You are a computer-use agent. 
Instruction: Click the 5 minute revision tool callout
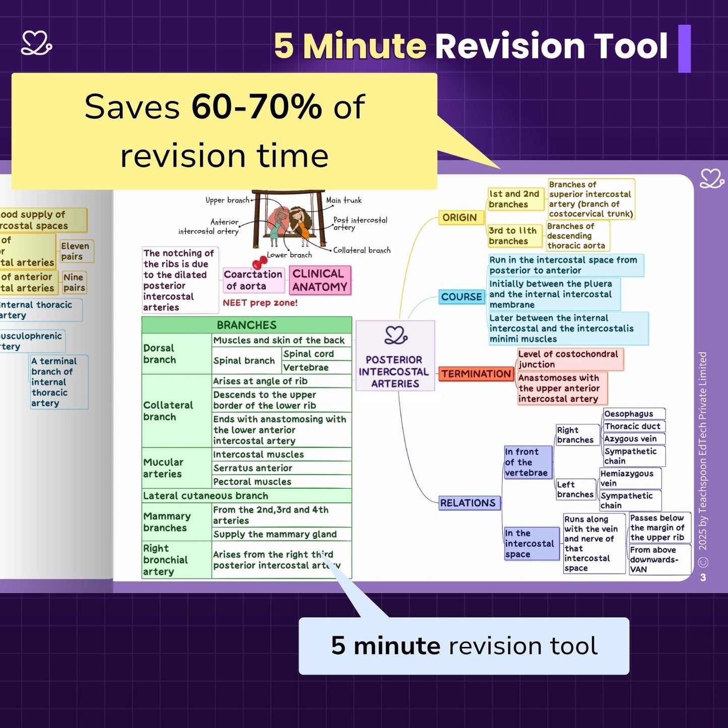click(x=464, y=646)
